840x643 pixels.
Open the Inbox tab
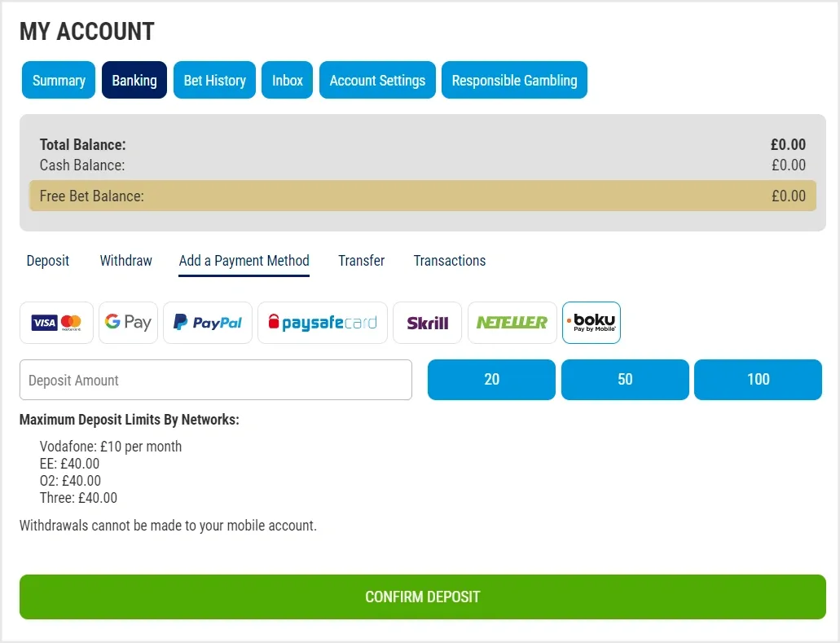coord(287,80)
